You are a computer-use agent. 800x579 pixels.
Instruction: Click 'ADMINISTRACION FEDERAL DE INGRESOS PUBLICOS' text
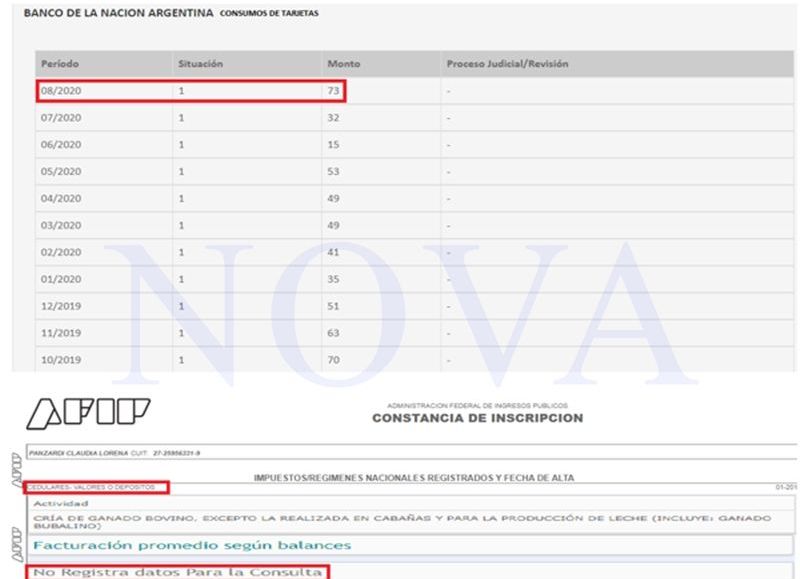tap(477, 406)
